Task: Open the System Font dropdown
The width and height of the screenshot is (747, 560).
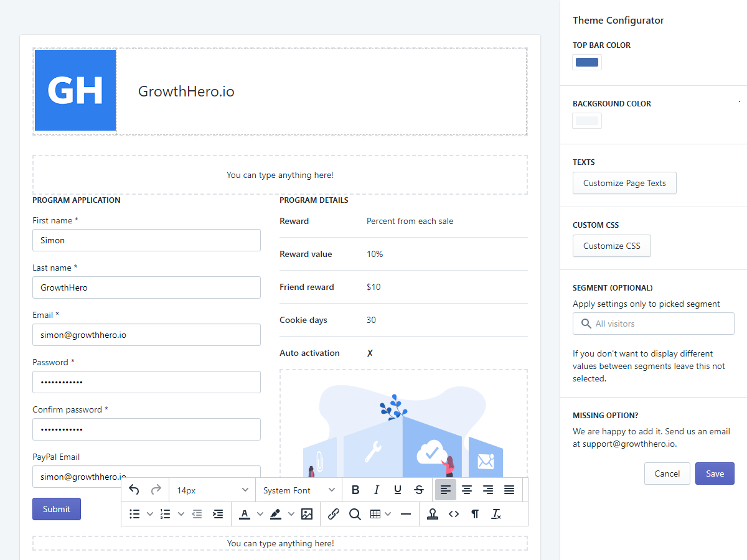Action: (x=299, y=490)
